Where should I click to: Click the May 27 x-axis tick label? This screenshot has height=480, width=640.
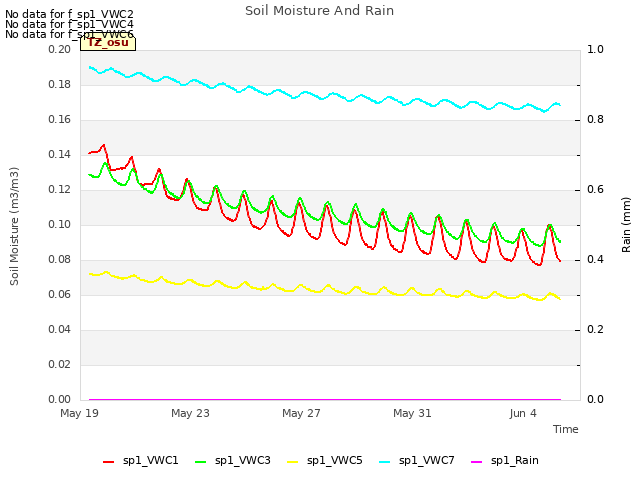301,413
